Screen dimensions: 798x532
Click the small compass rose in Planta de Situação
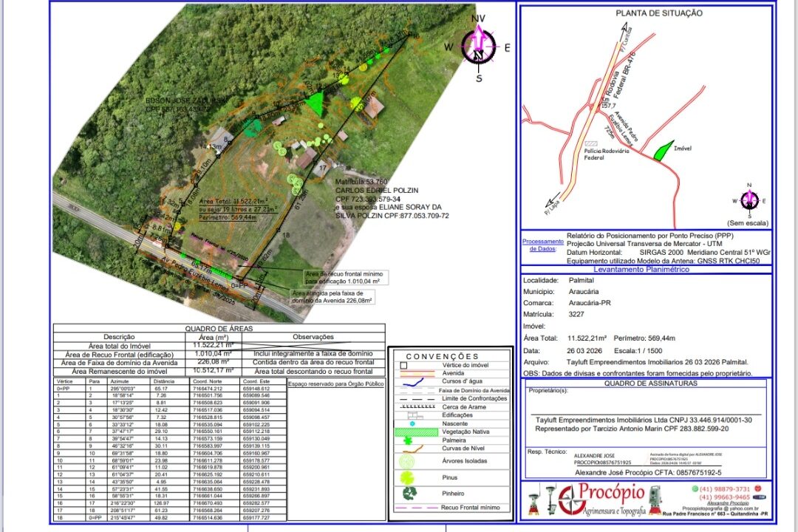tap(750, 200)
